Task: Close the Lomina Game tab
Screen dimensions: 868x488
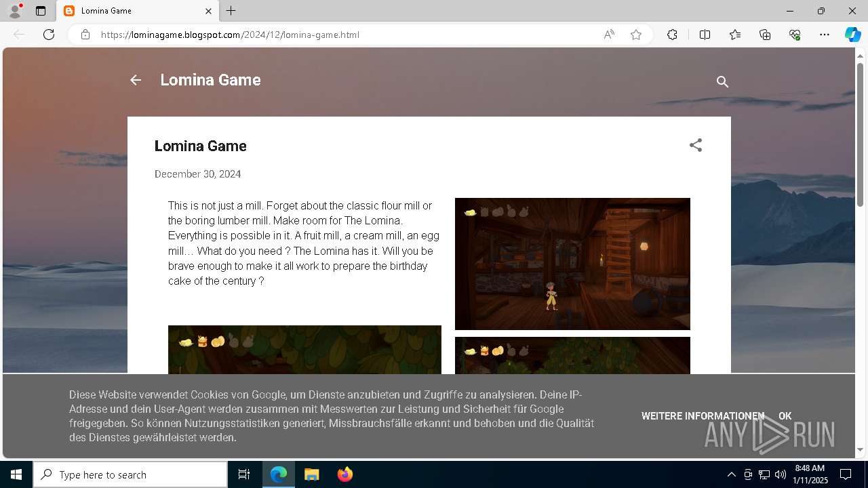Action: [x=208, y=11]
